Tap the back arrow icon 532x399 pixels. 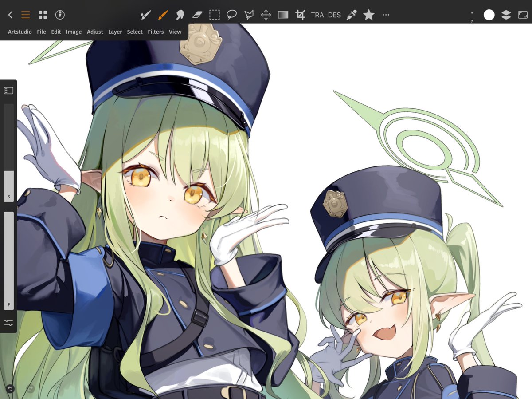[10, 15]
